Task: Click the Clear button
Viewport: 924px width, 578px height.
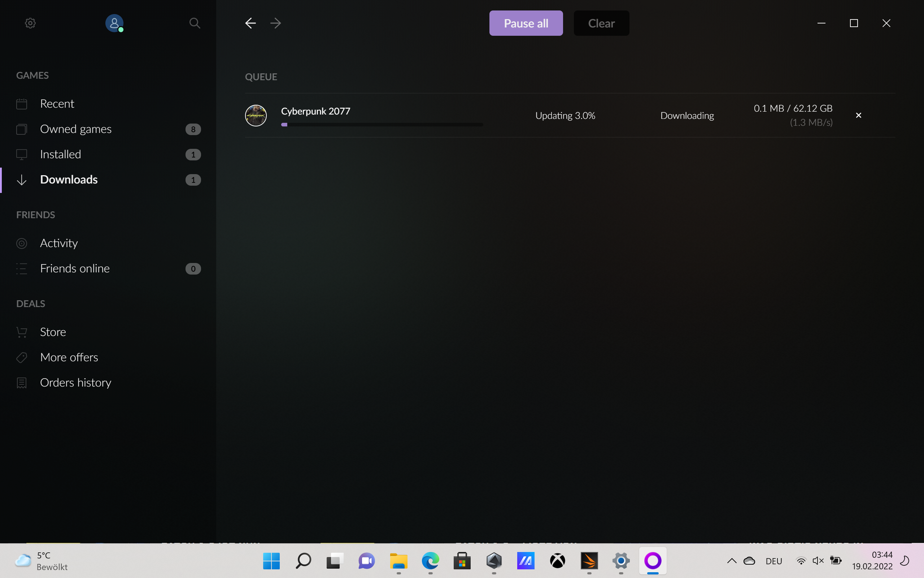Action: click(x=601, y=23)
